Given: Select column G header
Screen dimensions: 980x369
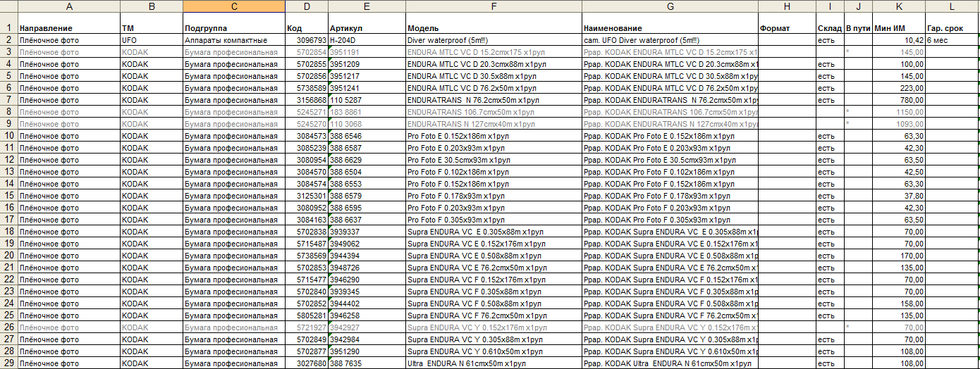Looking at the screenshot, I should point(670,6).
